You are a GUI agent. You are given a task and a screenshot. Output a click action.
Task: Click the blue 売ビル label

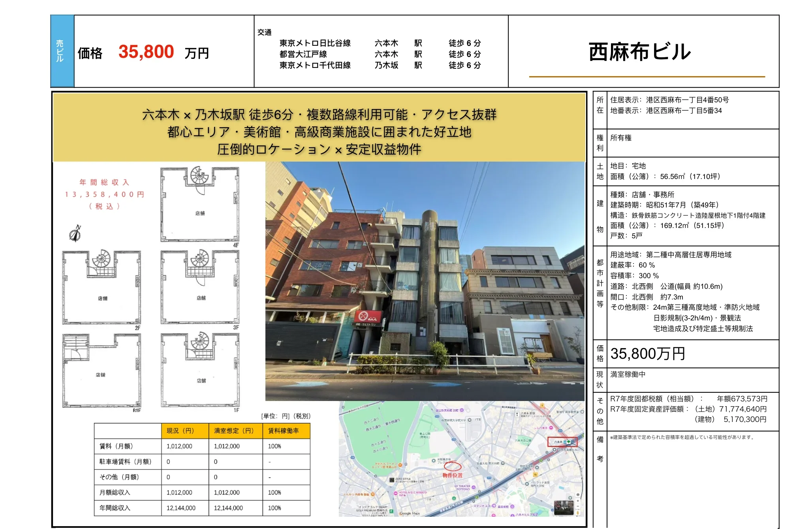[62, 51]
